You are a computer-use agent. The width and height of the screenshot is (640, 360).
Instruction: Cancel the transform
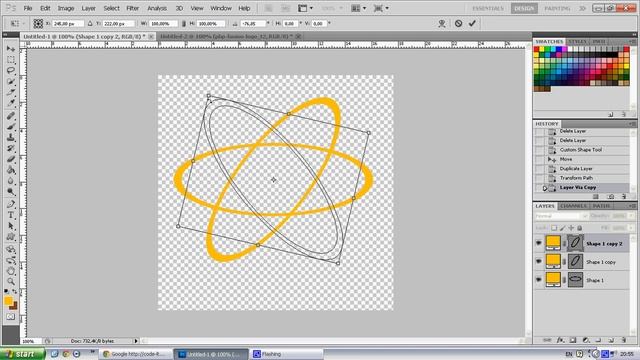point(458,23)
